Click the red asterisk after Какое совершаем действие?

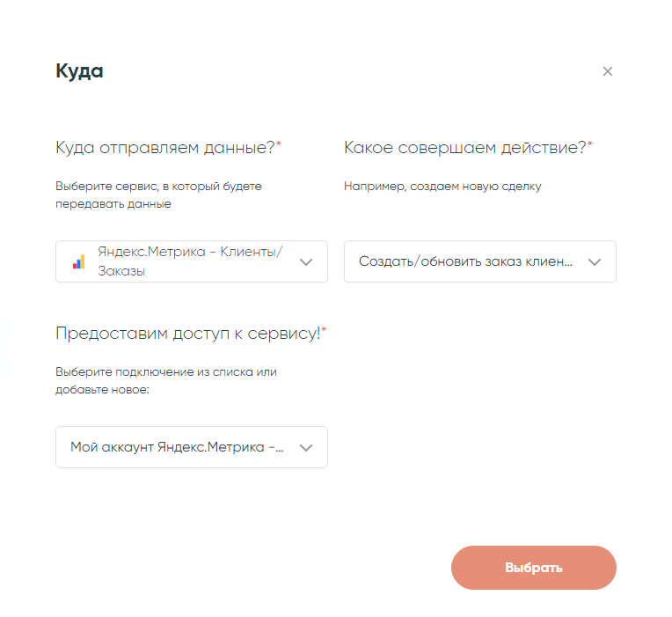[x=590, y=144]
